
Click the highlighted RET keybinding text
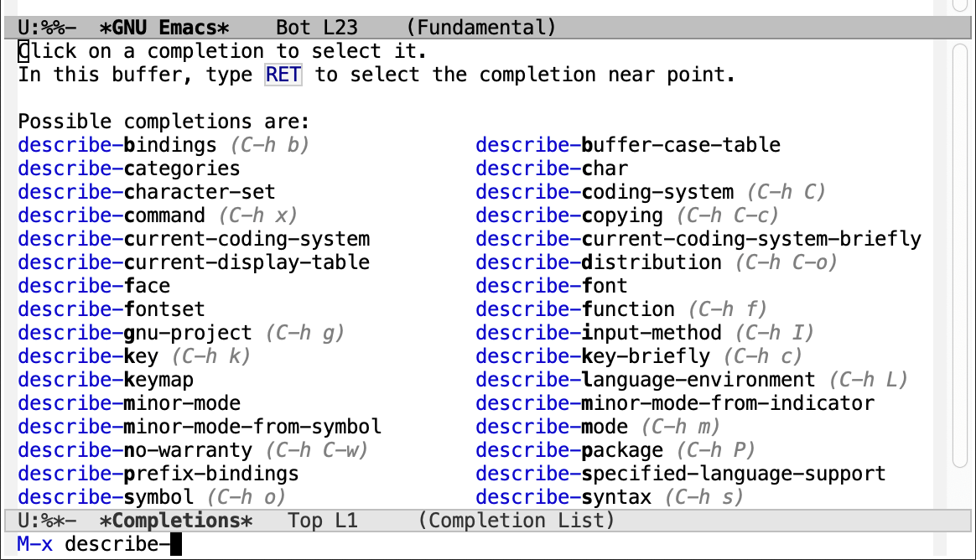pyautogui.click(x=283, y=74)
